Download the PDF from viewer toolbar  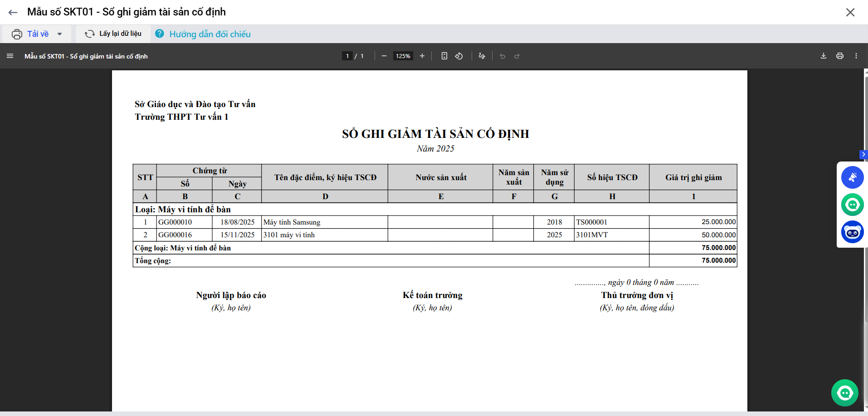coord(824,56)
